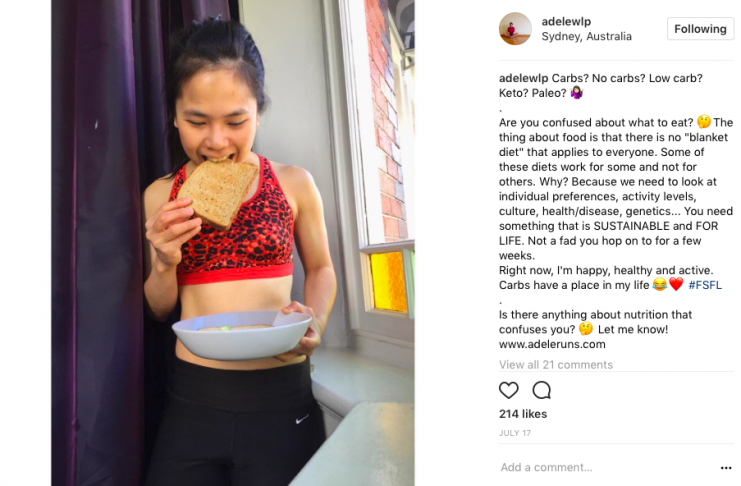This screenshot has width=741, height=486.
Task: Open the three-dot more options menu
Action: (x=726, y=468)
